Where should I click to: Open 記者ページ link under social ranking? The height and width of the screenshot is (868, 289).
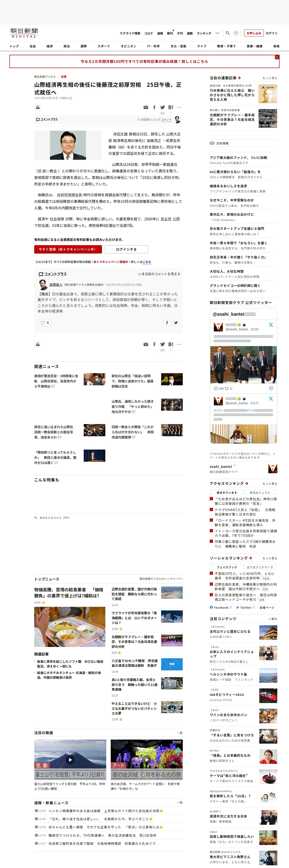pos(267,608)
